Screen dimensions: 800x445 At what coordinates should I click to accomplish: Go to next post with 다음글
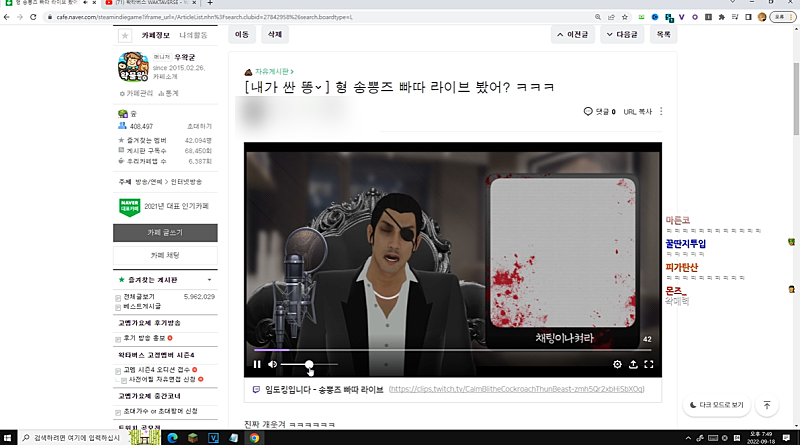tap(620, 34)
